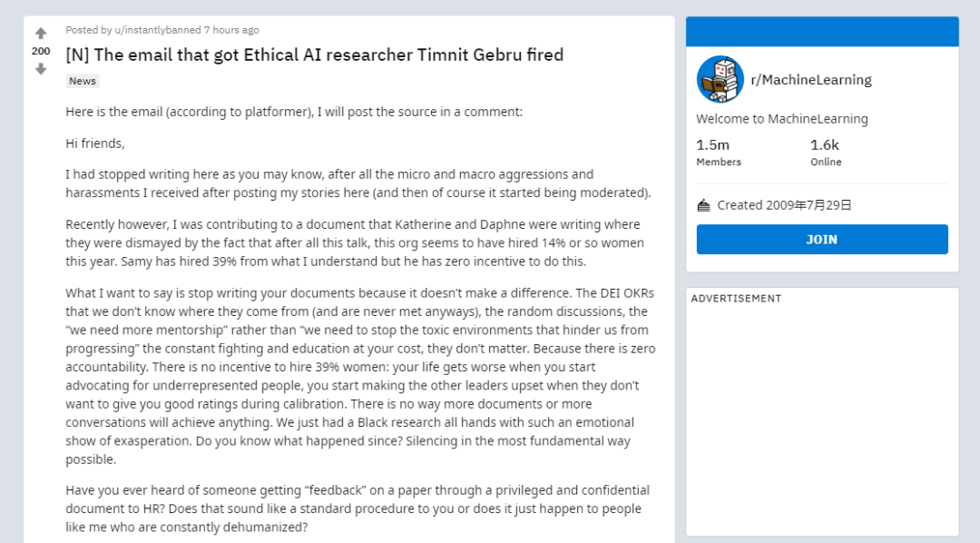Click the 1.6k Online count
Screen dimensions: 980x543
(x=825, y=145)
